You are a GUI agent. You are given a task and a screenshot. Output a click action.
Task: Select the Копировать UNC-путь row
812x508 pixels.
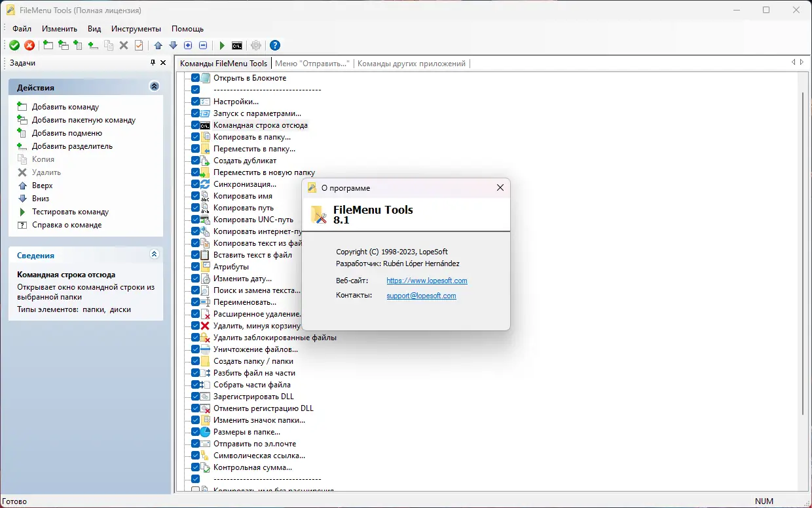coord(253,220)
